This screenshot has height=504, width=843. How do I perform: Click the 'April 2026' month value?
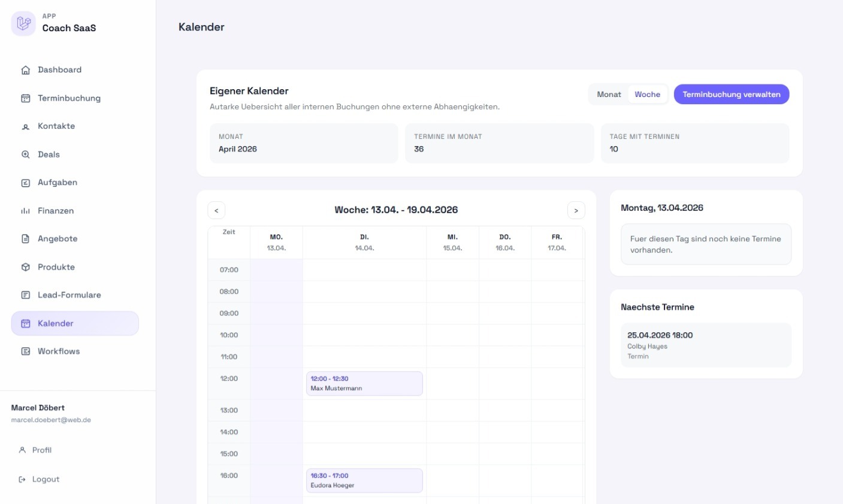238,149
